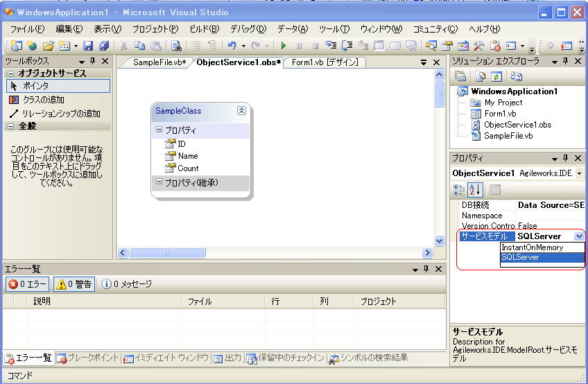Toggle the 0 メッセージ messages filter
This screenshot has width=588, height=384.
click(127, 284)
